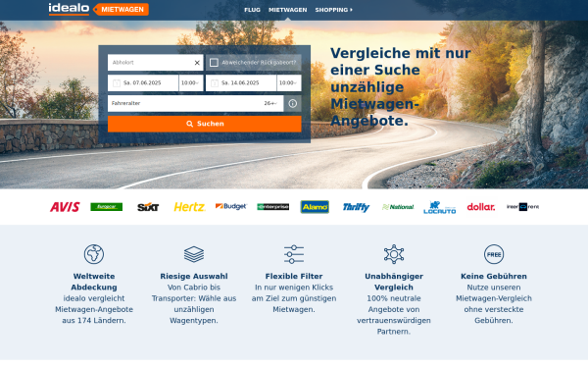Screen dimensions: 588x368
Task: Click the Unabhängiger Vergleich heading
Action: [x=394, y=282]
